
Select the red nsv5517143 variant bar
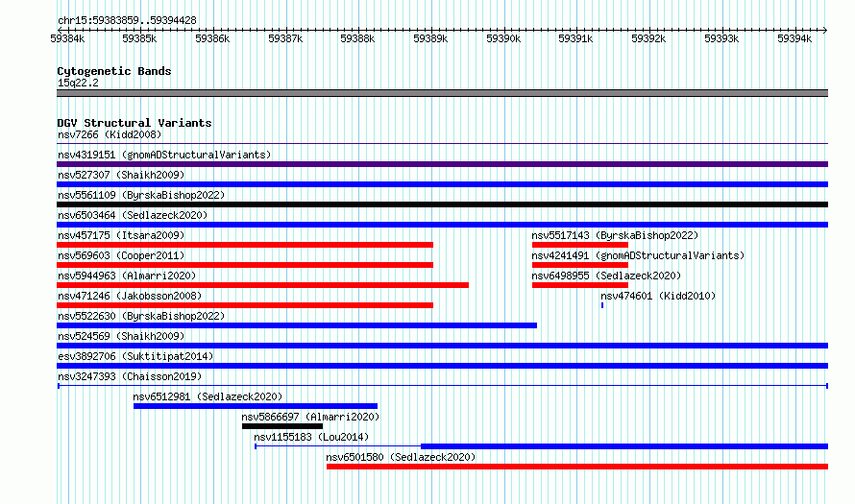(580, 245)
